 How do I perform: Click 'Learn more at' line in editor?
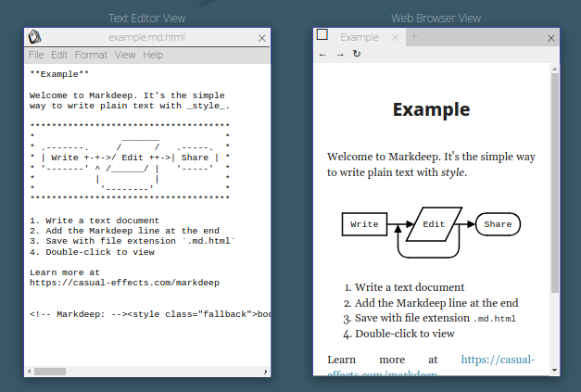65,272
